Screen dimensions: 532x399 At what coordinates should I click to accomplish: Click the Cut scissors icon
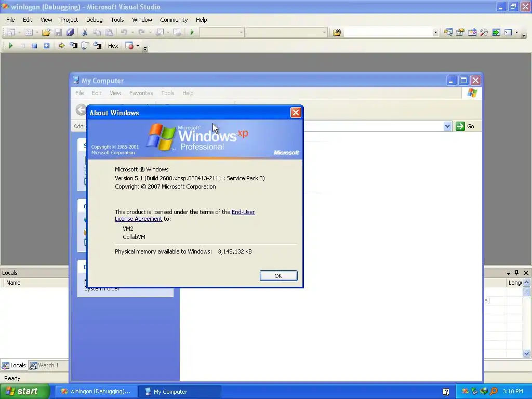(85, 32)
